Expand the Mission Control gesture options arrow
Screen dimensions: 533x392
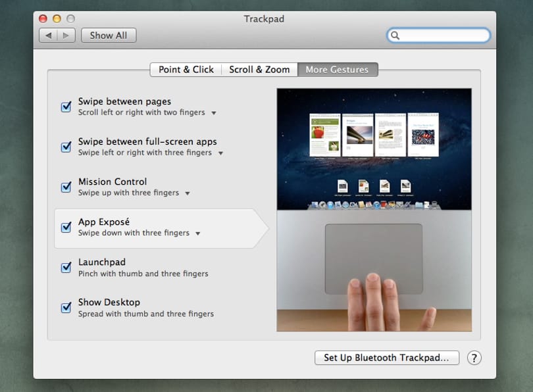[188, 193]
